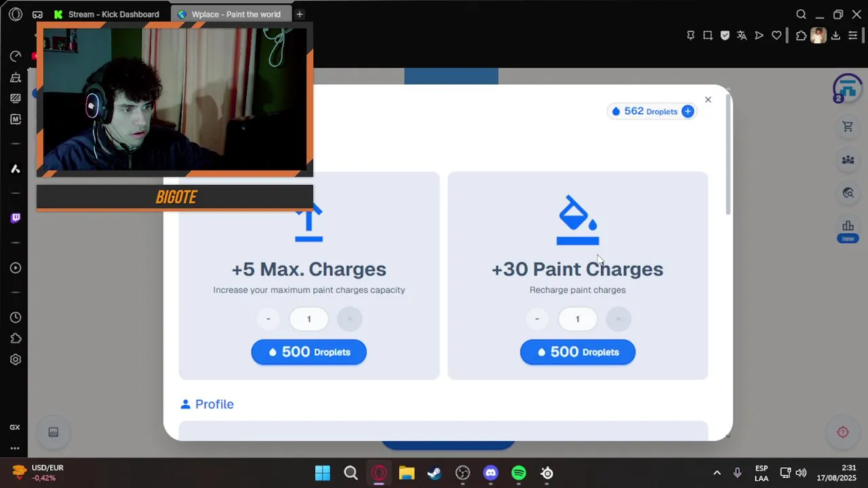The image size is (868, 488).
Task: Open the M mods icon in sidebar
Action: [16, 119]
